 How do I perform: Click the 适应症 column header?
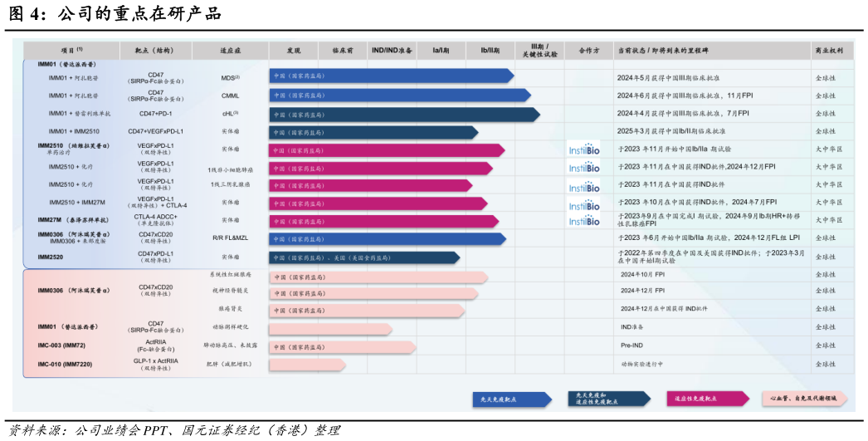(230, 51)
